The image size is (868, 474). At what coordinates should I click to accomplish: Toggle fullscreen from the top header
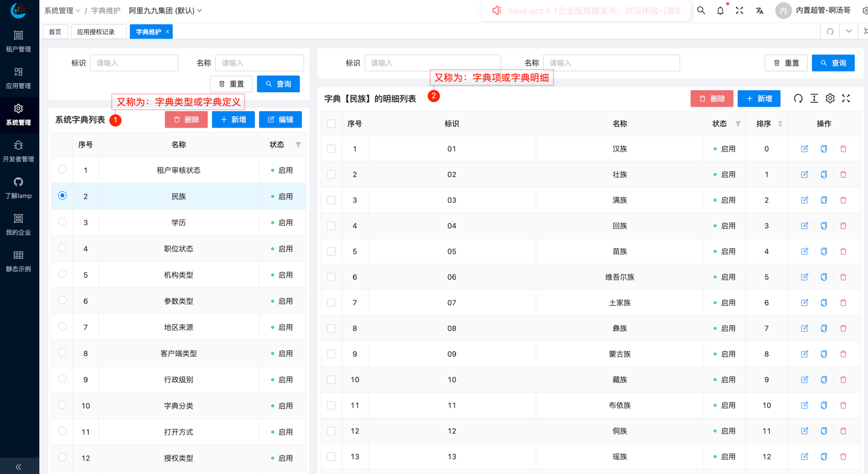click(x=739, y=10)
